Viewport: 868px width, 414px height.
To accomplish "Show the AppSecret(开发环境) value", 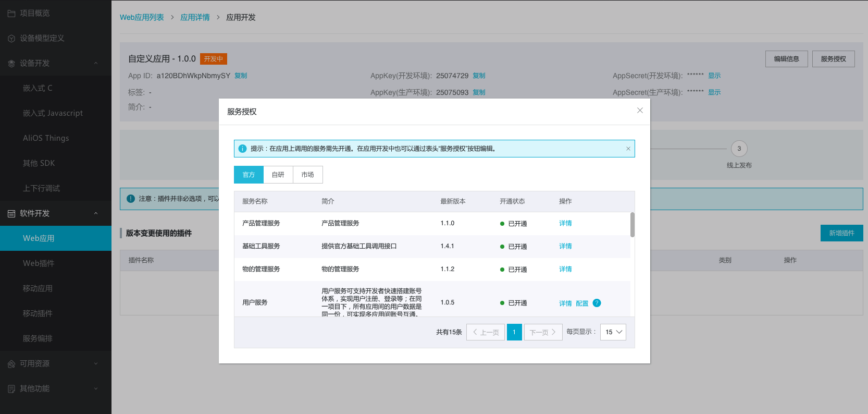I will [714, 76].
